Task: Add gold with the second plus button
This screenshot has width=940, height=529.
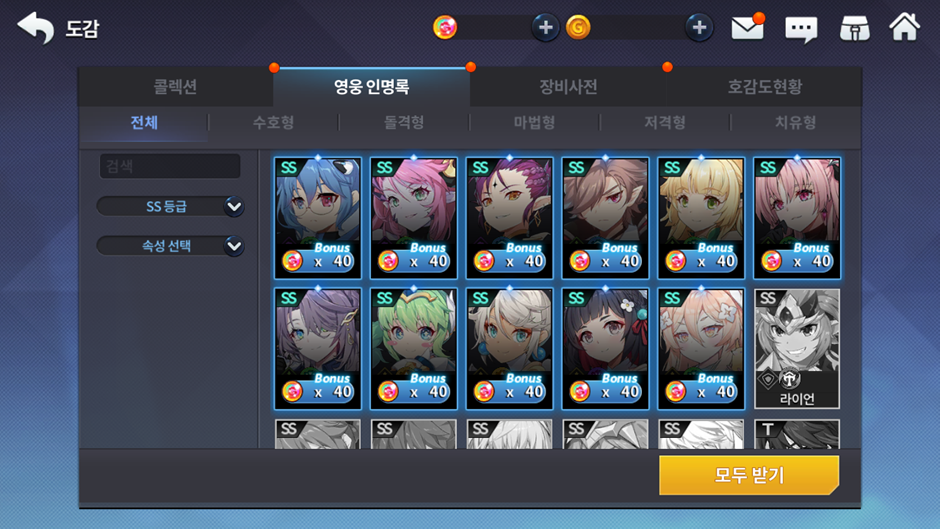Action: click(699, 28)
